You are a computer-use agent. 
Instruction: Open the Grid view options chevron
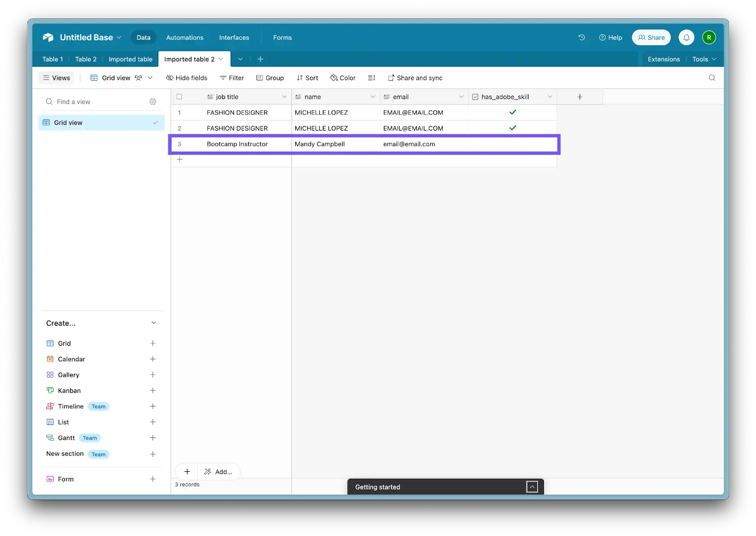pyautogui.click(x=150, y=78)
